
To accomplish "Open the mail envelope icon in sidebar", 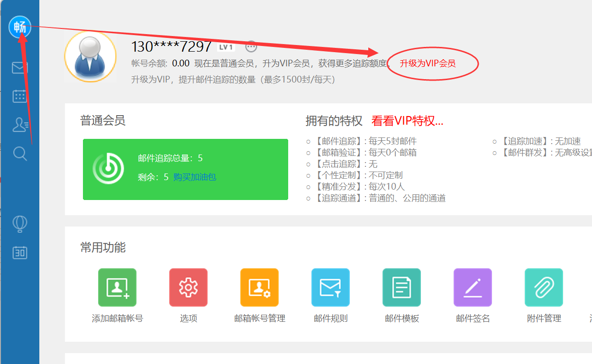I will [x=20, y=68].
